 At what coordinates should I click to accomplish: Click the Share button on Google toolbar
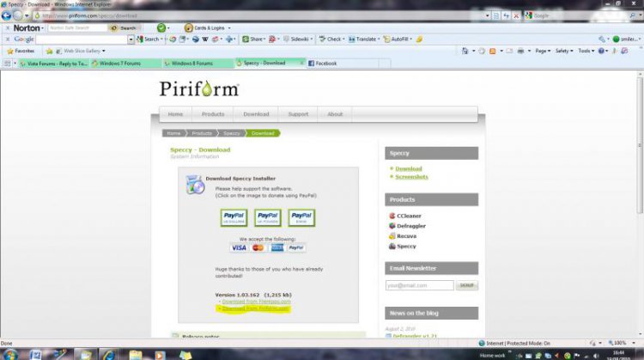pyautogui.click(x=253, y=39)
